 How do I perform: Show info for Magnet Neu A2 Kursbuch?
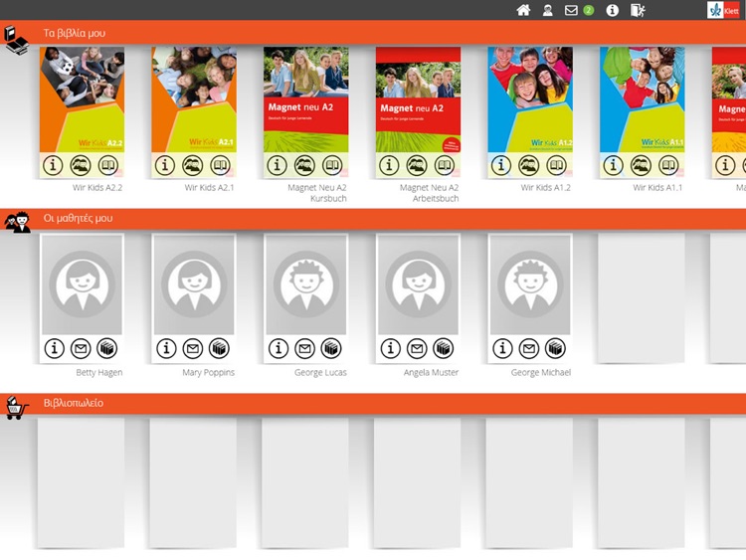pyautogui.click(x=277, y=165)
